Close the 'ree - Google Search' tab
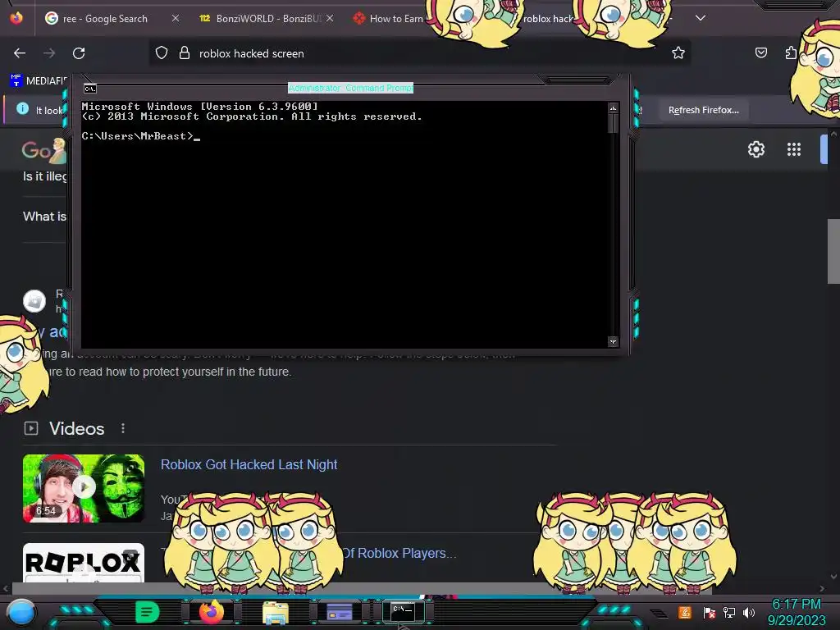The image size is (840, 630). pyautogui.click(x=176, y=18)
